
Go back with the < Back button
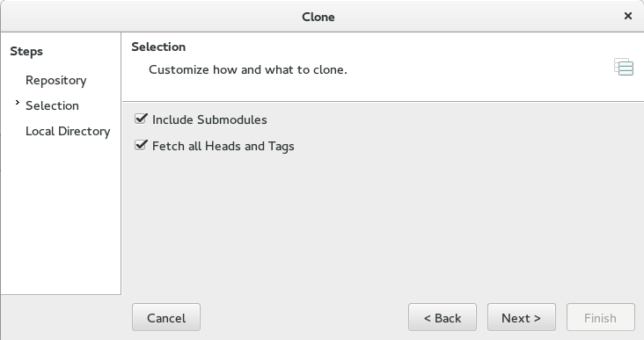point(443,317)
